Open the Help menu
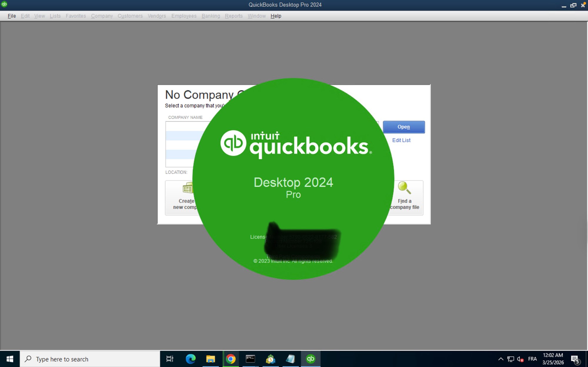The image size is (588, 367). pos(275,16)
